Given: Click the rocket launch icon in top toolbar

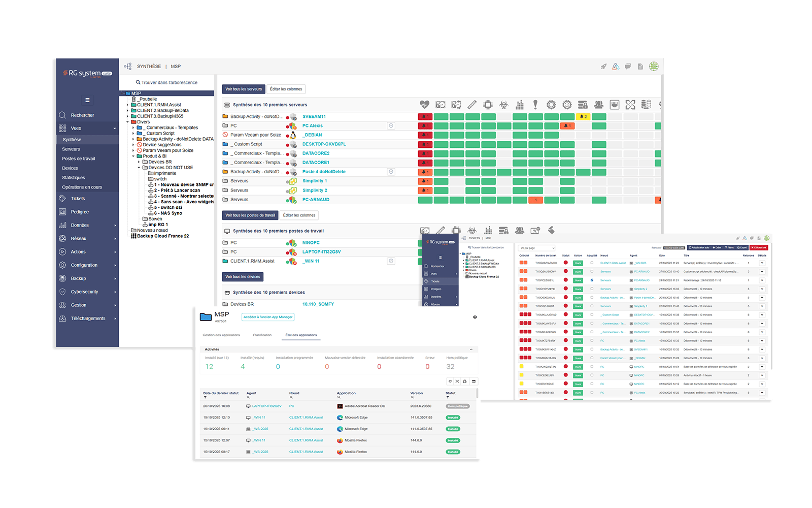Looking at the screenshot, I should [x=603, y=66].
